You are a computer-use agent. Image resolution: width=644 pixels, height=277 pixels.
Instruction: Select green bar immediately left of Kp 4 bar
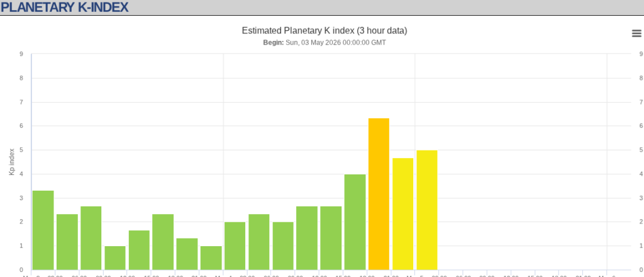coord(331,238)
